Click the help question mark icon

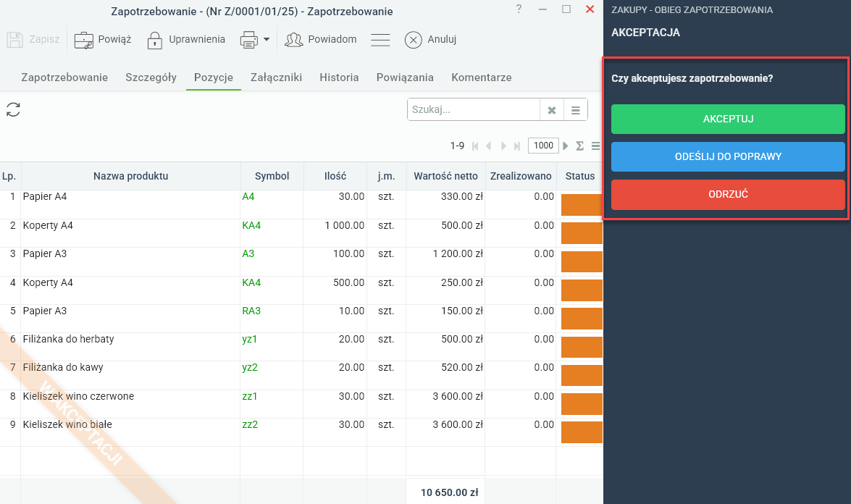coord(519,9)
